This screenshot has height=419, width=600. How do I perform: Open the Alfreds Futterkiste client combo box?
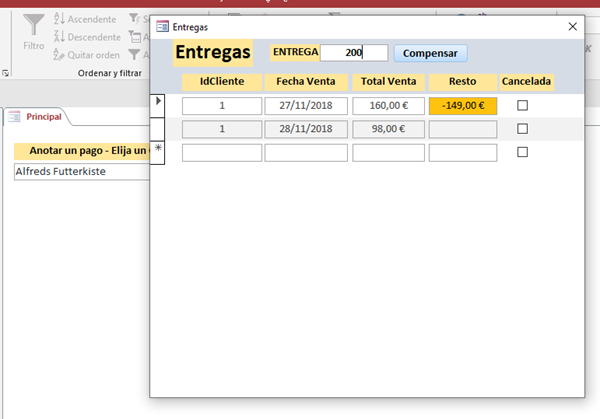click(80, 171)
